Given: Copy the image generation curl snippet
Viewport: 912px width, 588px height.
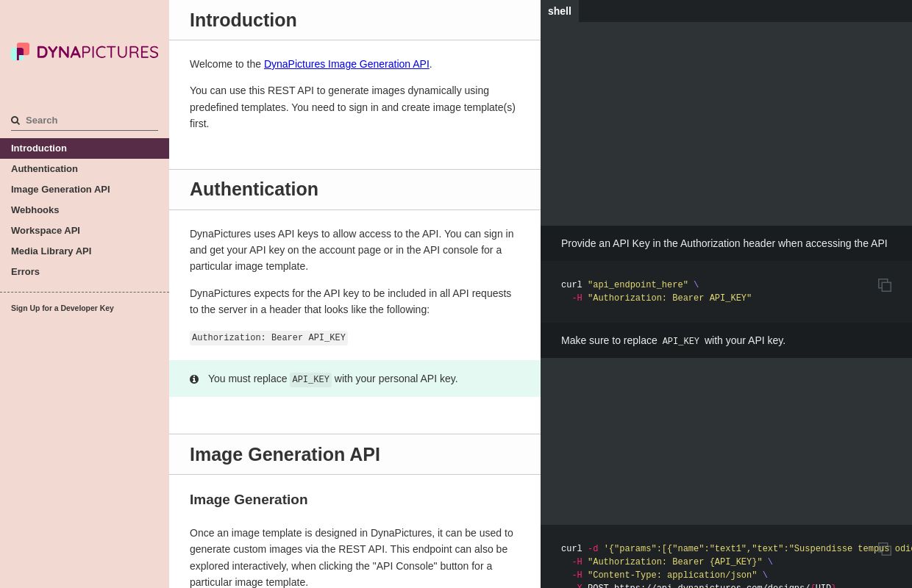Looking at the screenshot, I should 885,549.
